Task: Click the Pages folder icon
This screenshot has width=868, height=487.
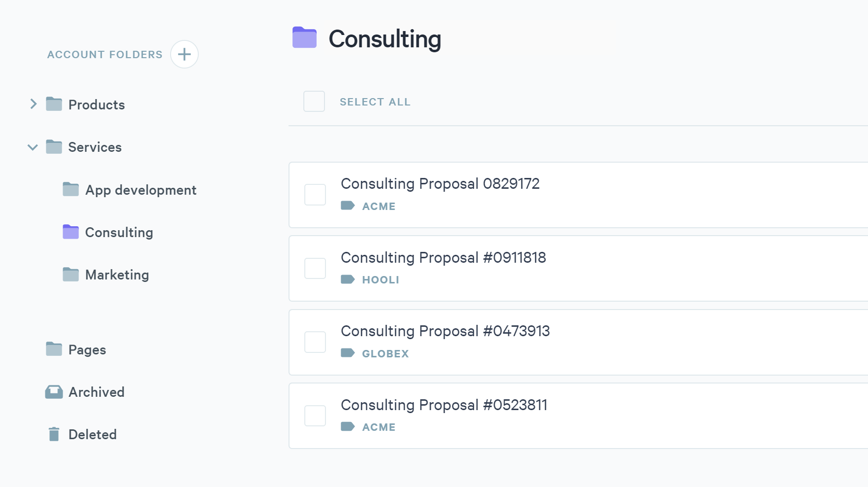Action: pos(54,349)
